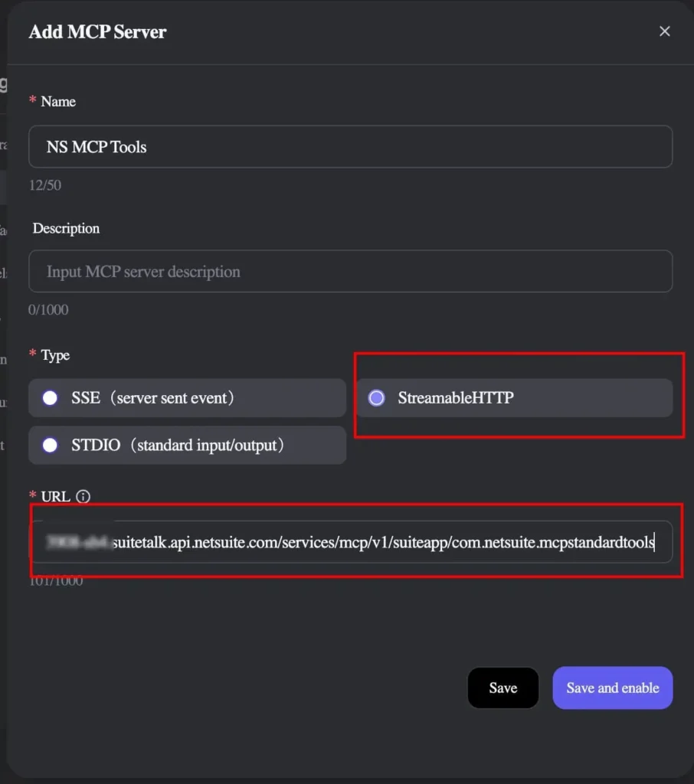Click the Save button

502,688
